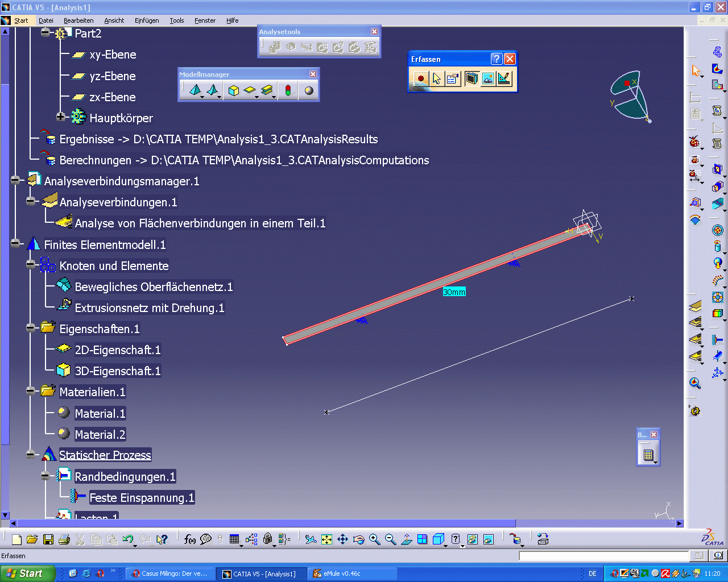Click the Windows Start button
The width and height of the screenshot is (728, 582).
tap(28, 573)
